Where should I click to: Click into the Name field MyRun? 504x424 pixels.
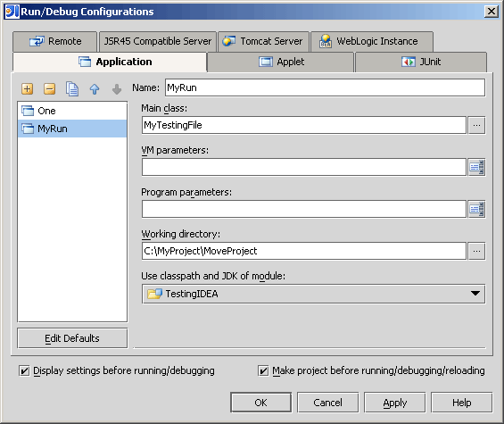point(325,87)
